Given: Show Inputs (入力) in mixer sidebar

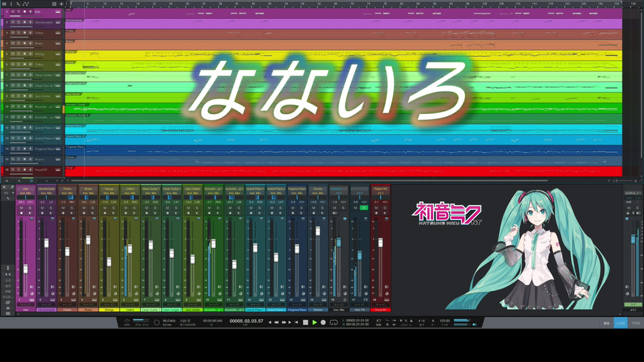Looking at the screenshot, I should click(8, 281).
